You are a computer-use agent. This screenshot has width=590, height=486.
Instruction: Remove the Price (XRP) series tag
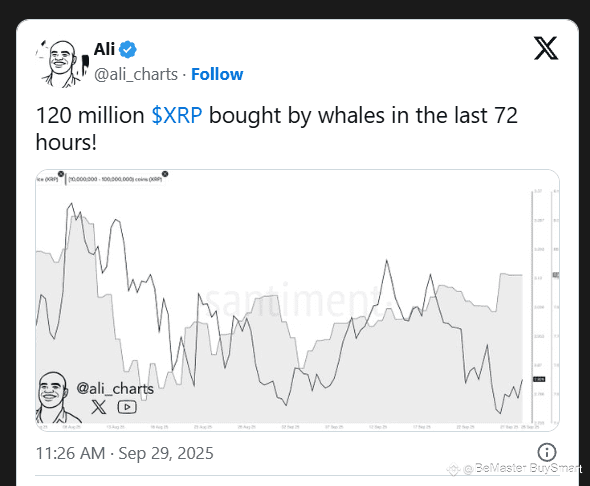[61, 174]
